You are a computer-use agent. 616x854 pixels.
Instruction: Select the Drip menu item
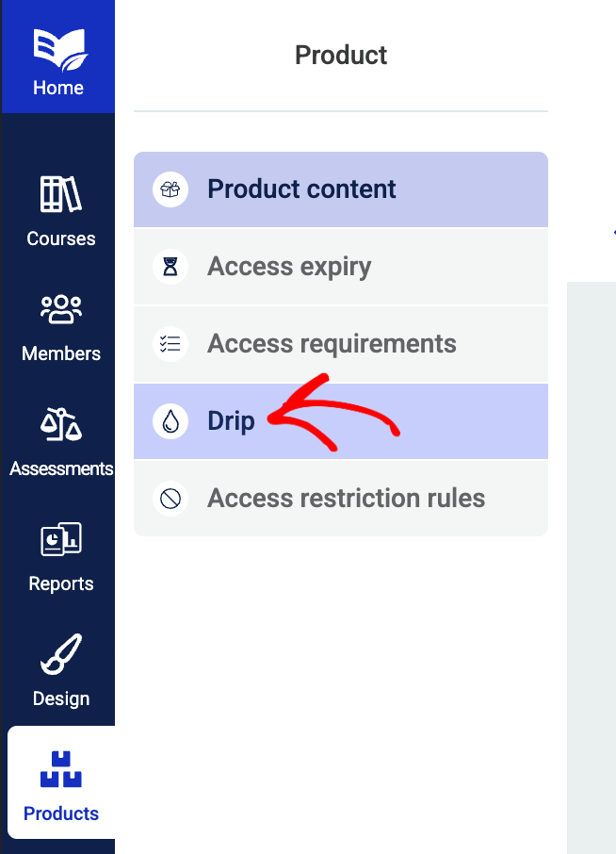pyautogui.click(x=341, y=421)
